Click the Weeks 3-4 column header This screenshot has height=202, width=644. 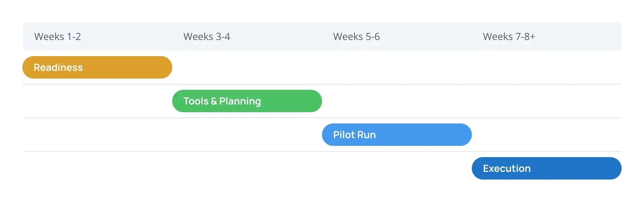pyautogui.click(x=247, y=36)
